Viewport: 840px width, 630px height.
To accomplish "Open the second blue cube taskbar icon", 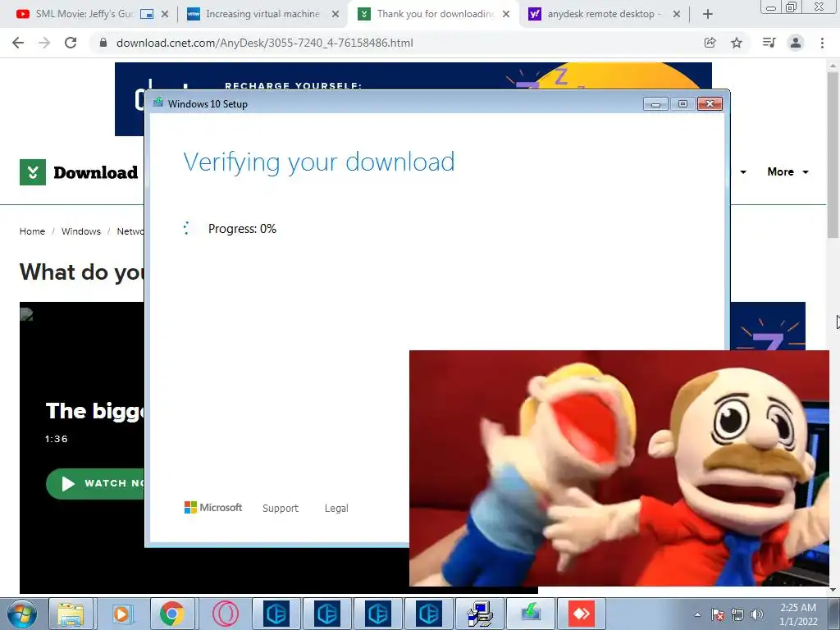I will (327, 614).
